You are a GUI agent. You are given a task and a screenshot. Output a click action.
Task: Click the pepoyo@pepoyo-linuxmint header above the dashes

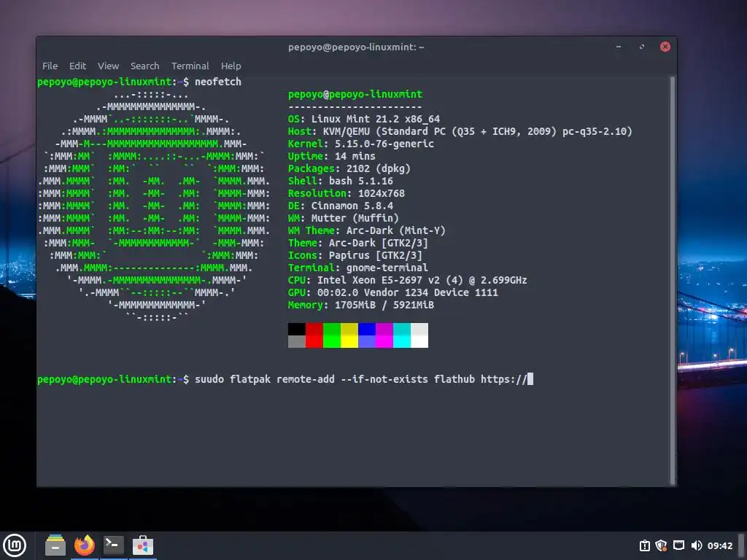tap(355, 94)
